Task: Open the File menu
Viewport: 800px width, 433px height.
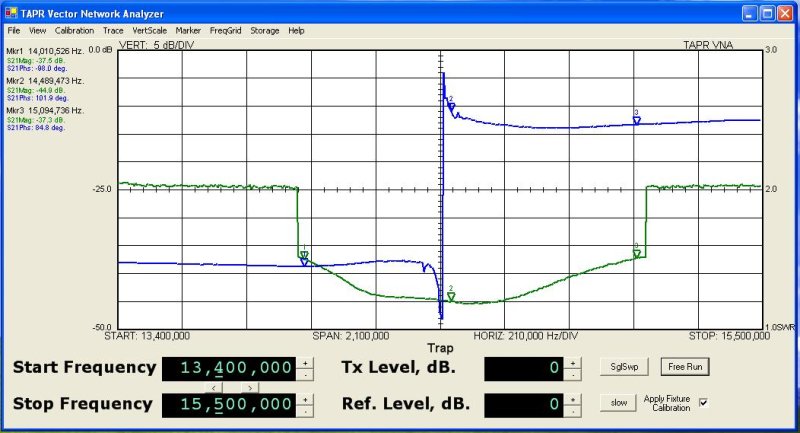Action: [x=14, y=31]
